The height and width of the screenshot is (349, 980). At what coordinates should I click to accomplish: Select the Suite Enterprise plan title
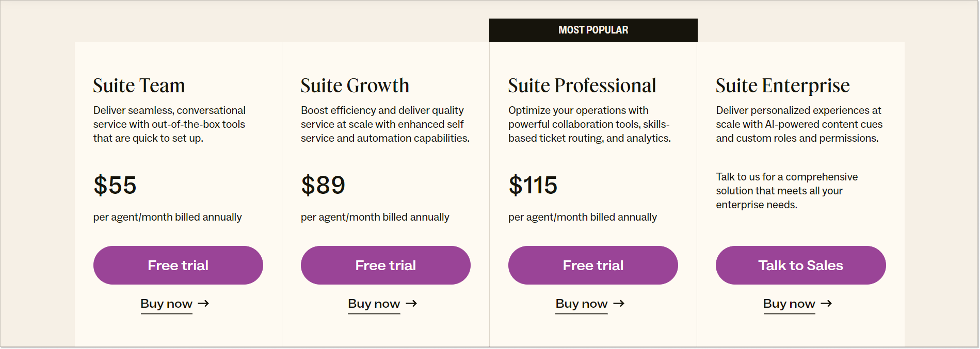point(782,86)
